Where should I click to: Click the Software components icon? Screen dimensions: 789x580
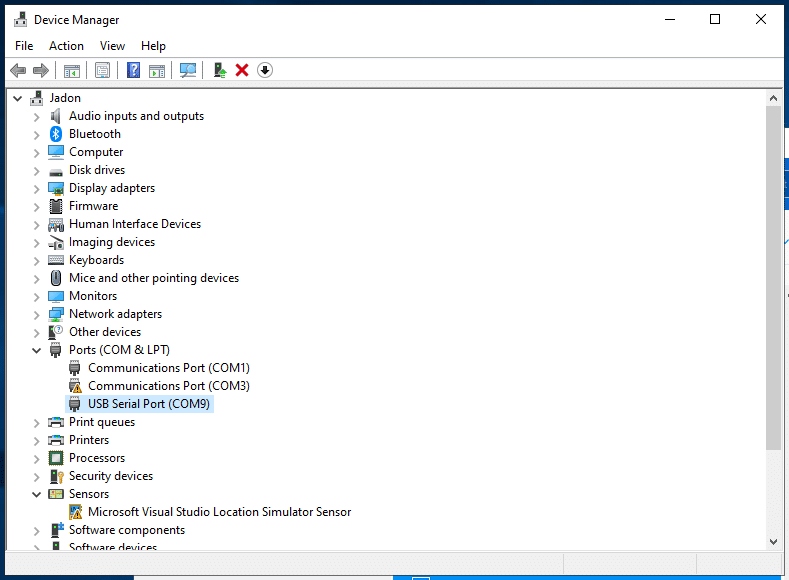[57, 530]
